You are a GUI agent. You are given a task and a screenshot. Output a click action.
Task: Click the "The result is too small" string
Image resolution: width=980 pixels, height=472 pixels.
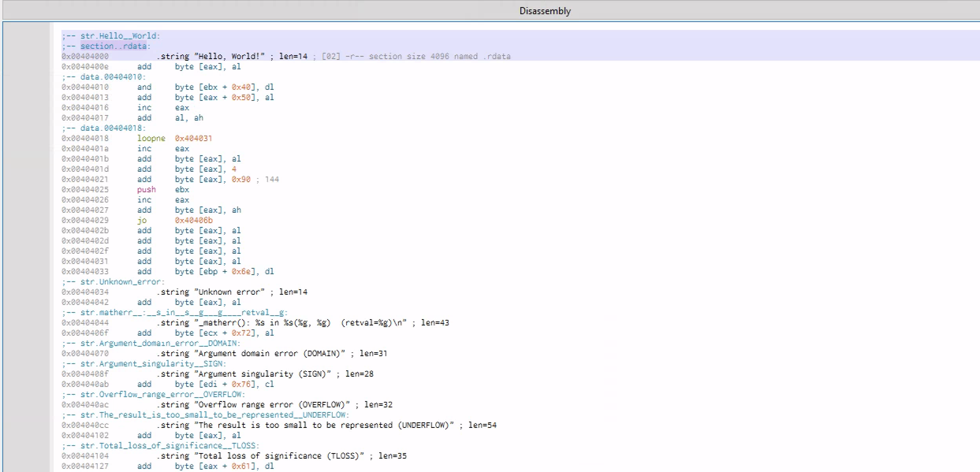[324, 425]
